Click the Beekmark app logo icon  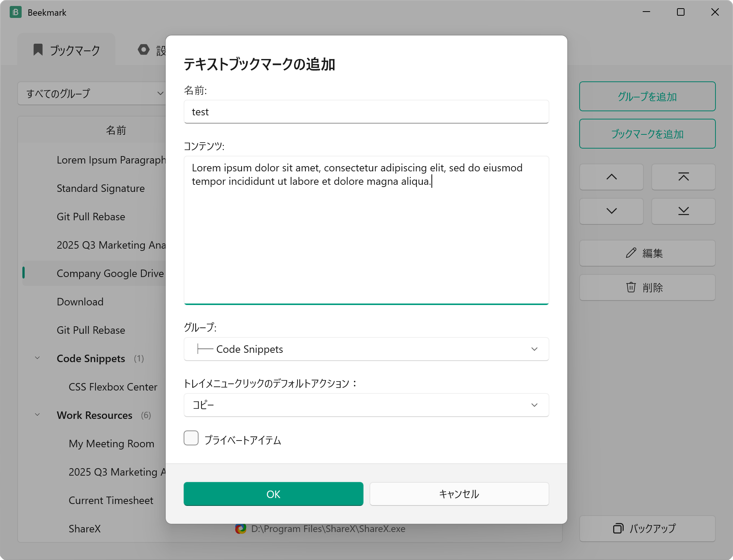pyautogui.click(x=15, y=12)
